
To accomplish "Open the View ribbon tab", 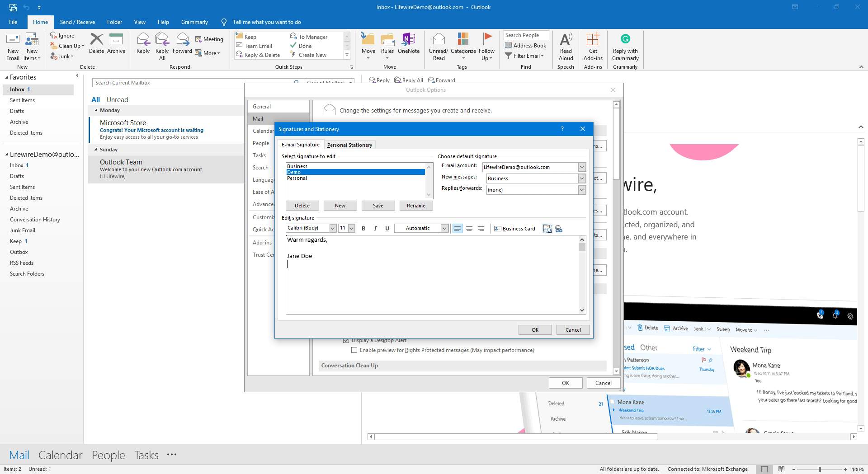I will coord(140,22).
